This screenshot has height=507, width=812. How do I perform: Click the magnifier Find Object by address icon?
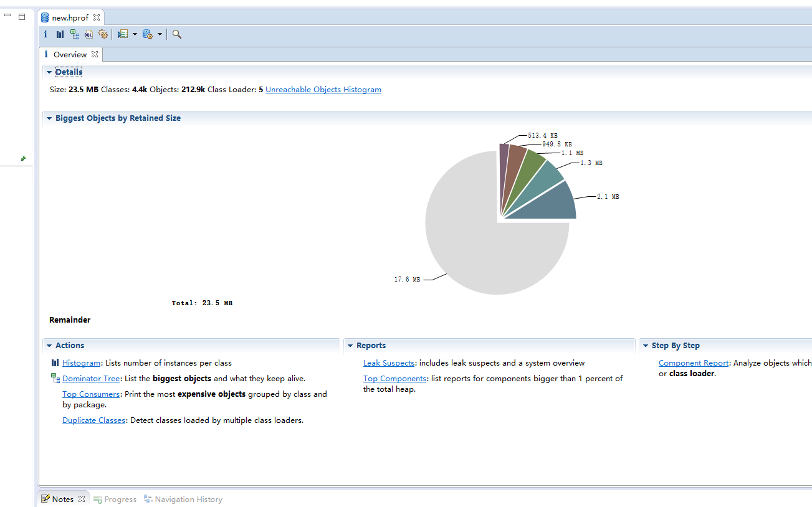click(177, 34)
